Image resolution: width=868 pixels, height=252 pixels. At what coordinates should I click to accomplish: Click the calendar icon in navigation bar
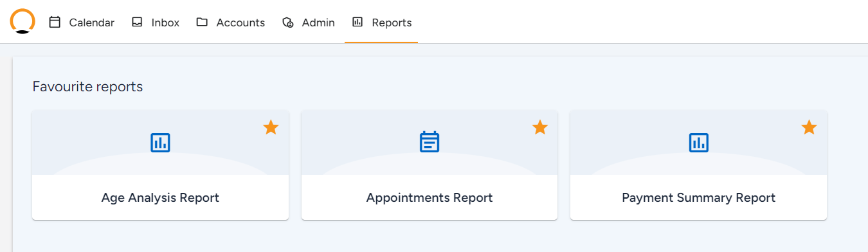coord(55,22)
